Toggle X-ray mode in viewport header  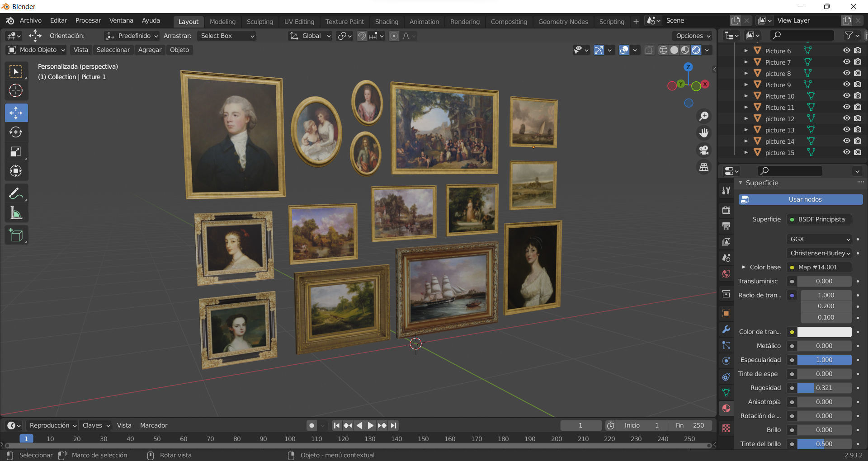click(649, 50)
